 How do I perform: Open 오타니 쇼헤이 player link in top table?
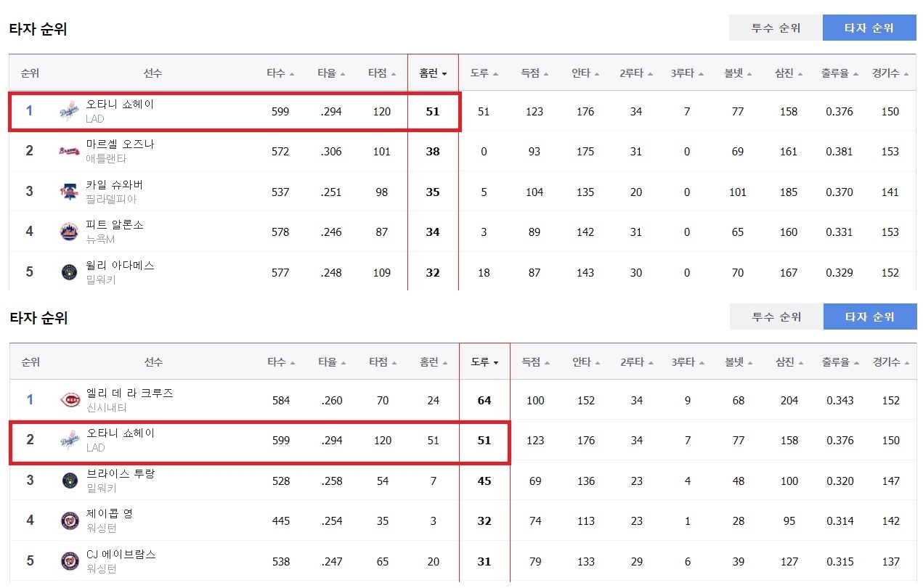(x=120, y=105)
